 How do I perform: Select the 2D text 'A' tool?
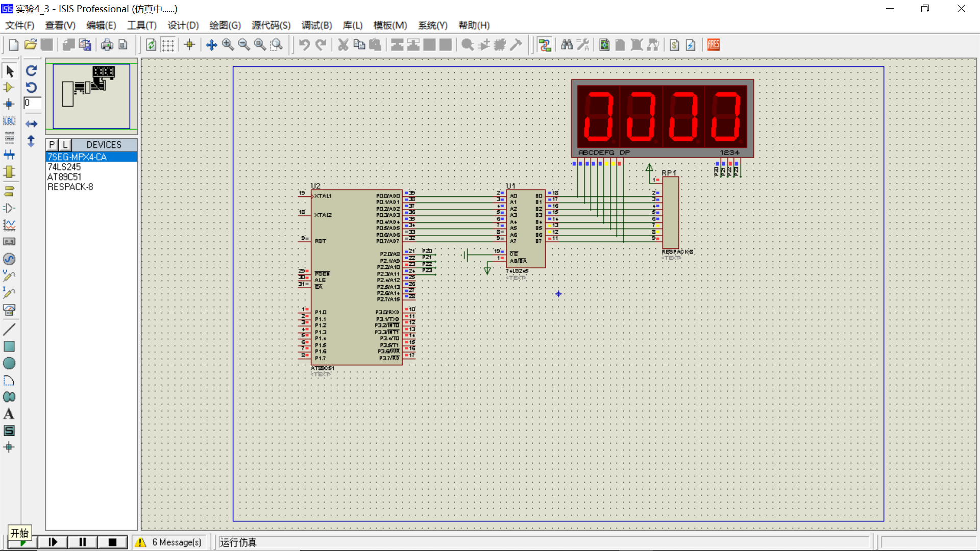tap(9, 414)
